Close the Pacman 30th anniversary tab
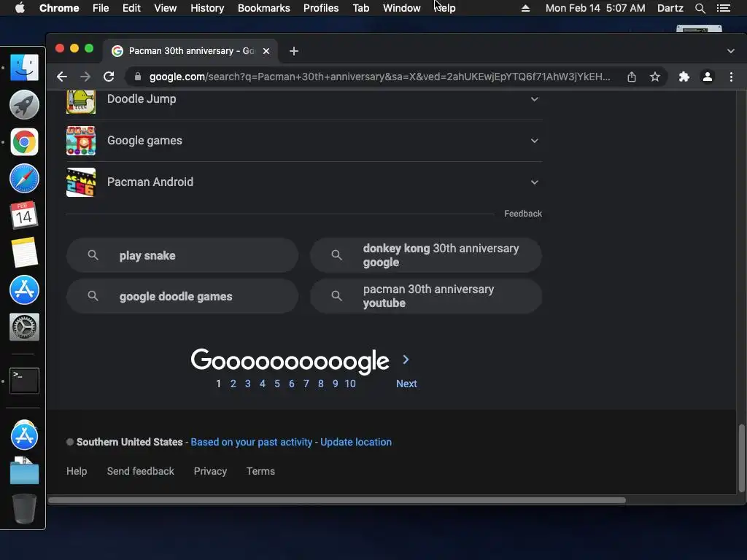 tap(266, 51)
